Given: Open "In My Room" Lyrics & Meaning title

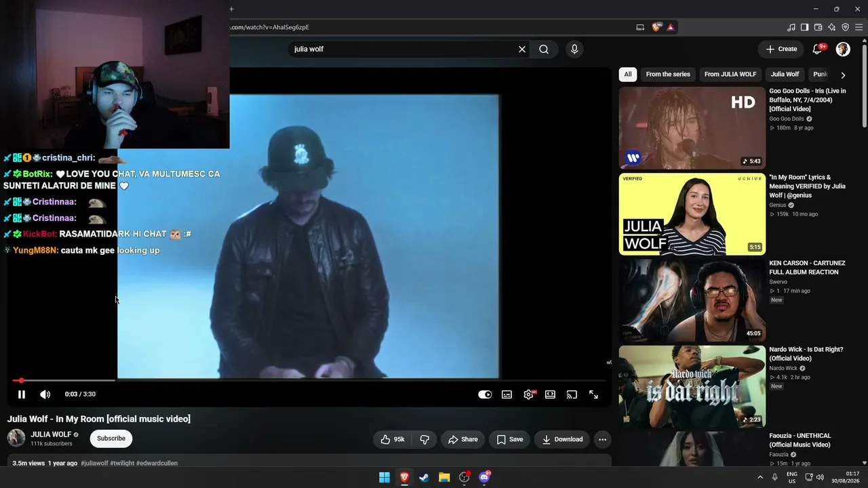Looking at the screenshot, I should [808, 186].
